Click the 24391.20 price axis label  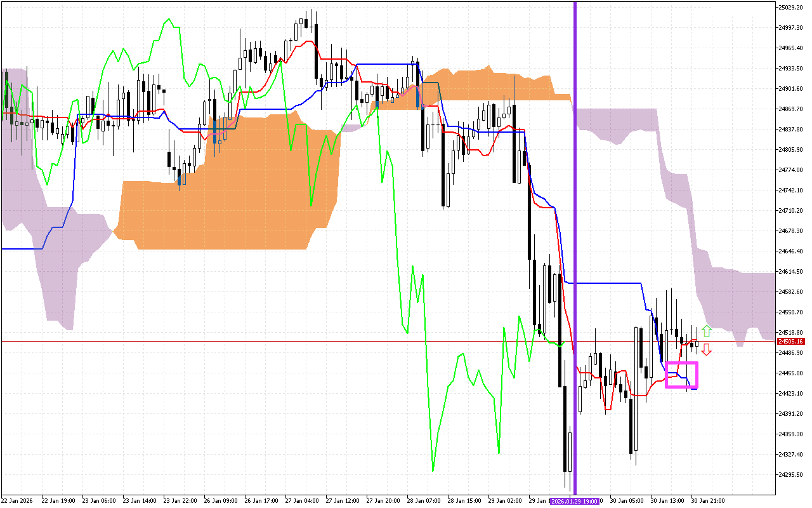(790, 414)
